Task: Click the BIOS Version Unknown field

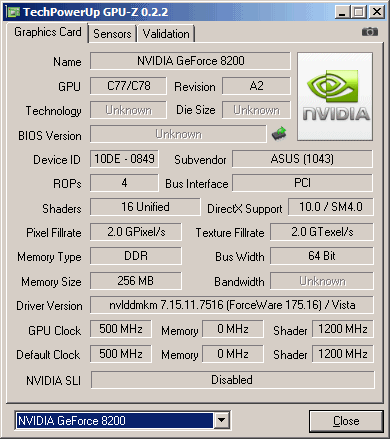Action: pyautogui.click(x=178, y=134)
